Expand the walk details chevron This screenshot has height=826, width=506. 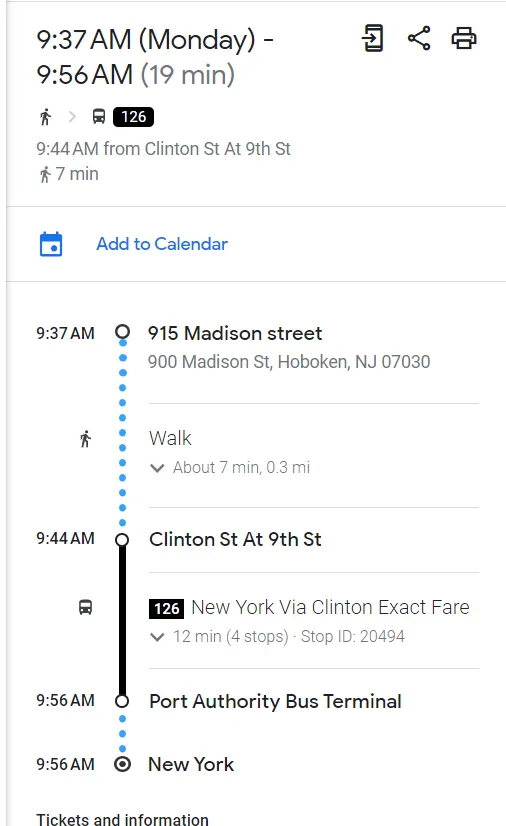[157, 468]
